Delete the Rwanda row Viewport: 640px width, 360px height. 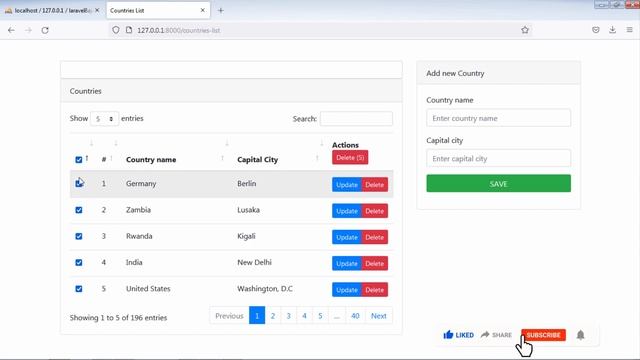[x=375, y=237]
